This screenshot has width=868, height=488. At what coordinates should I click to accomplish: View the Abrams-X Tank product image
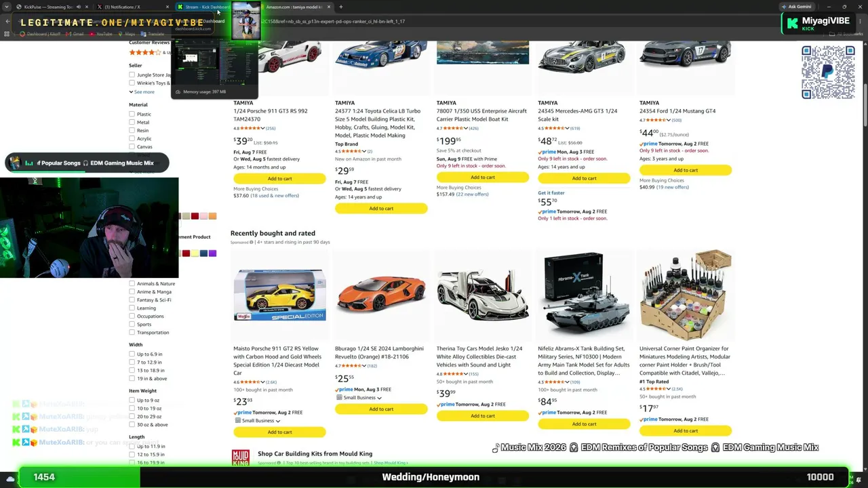coord(584,295)
